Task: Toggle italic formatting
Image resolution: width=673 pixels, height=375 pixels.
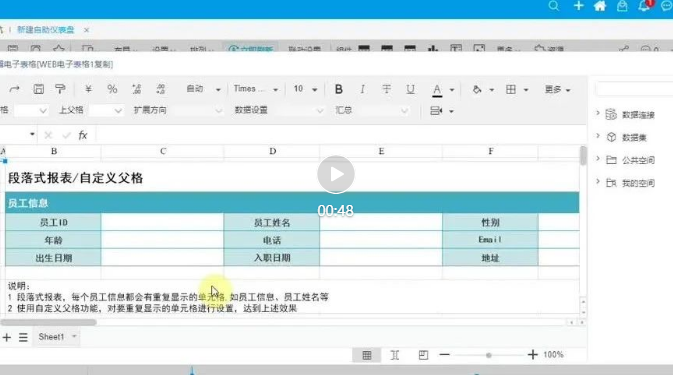Action: coord(363,89)
